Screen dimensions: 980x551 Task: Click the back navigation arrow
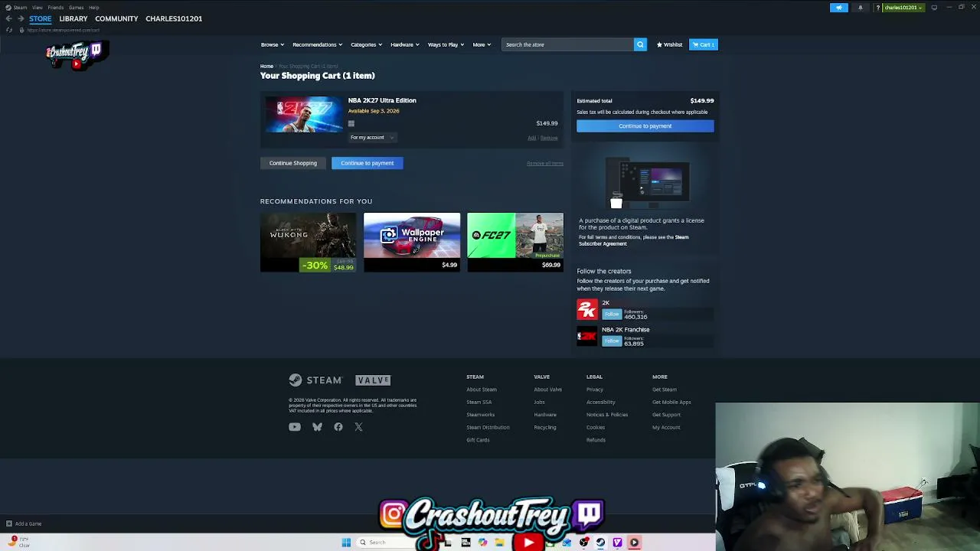[8, 18]
